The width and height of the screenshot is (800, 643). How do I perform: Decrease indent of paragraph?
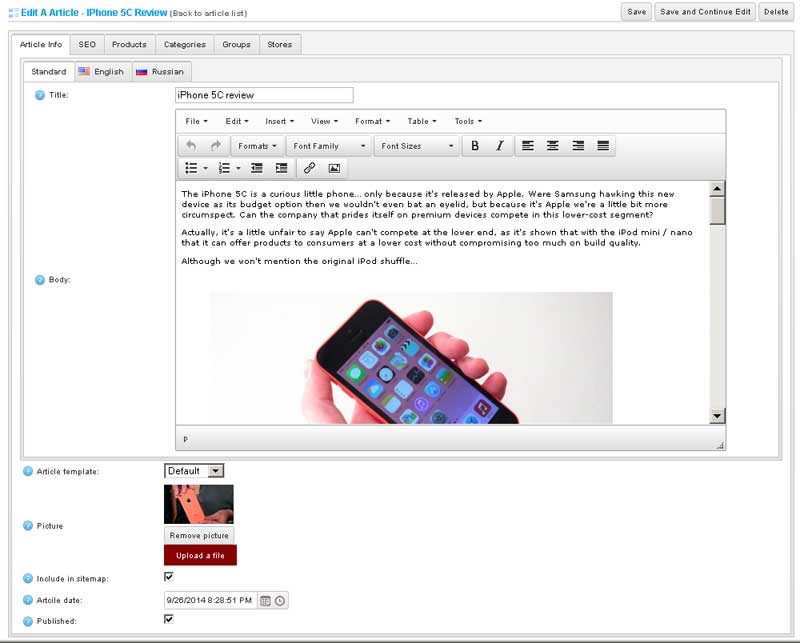point(257,168)
